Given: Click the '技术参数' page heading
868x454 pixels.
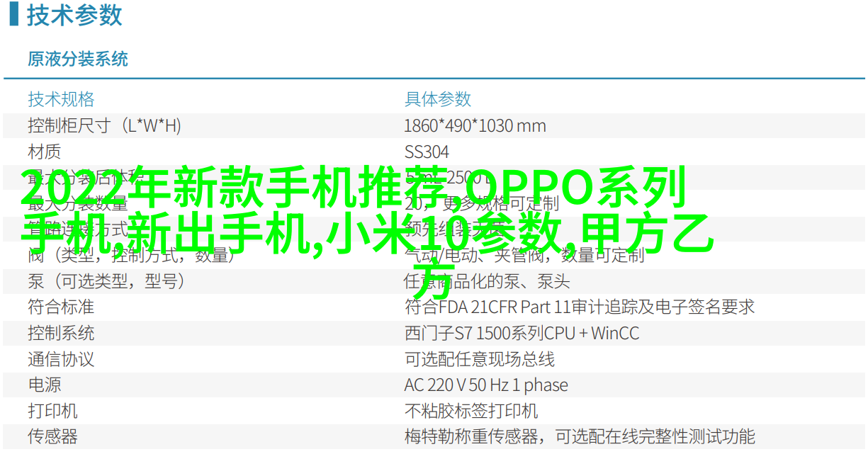Looking at the screenshot, I should [74, 15].
